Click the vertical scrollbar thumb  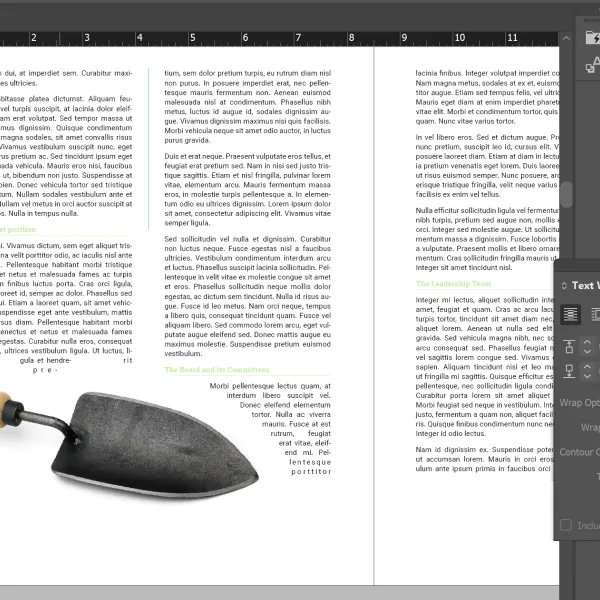[567, 195]
